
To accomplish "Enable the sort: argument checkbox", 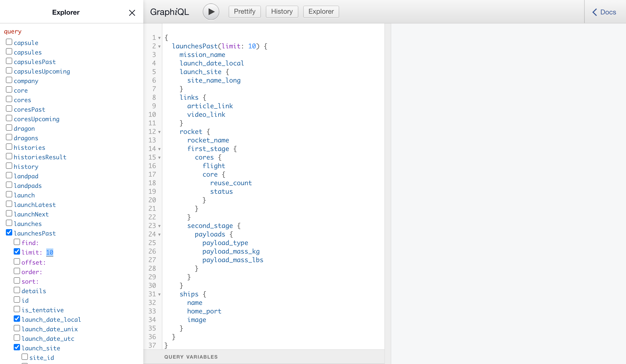I will point(17,280).
